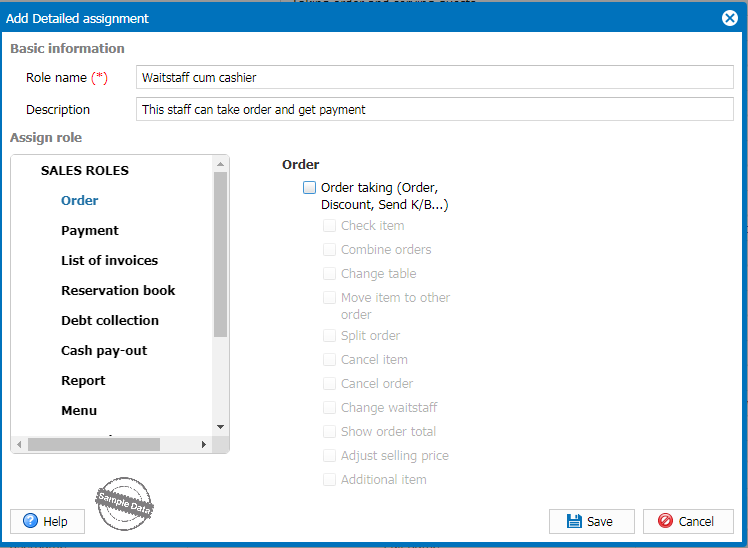The image size is (748, 548).
Task: Click the Save button
Action: 592,521
